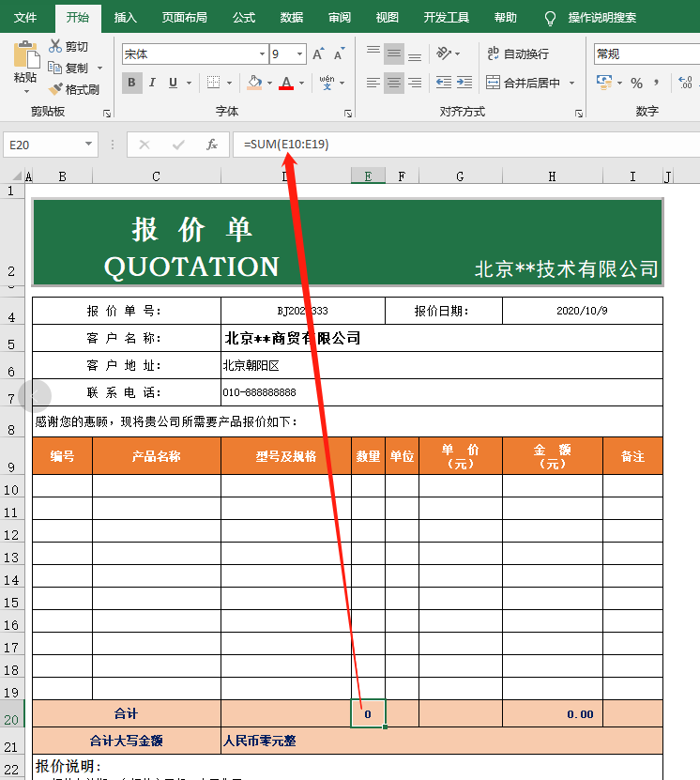
Task: Click the Cut scissors icon
Action: coord(55,46)
